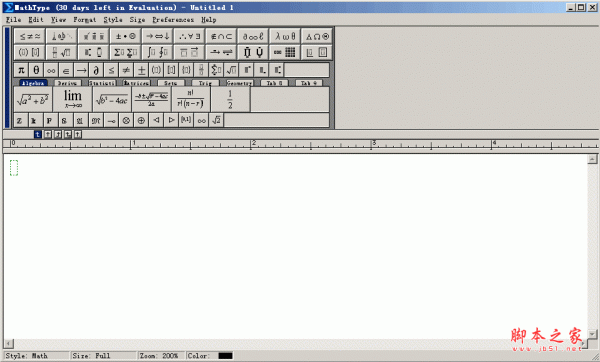Switch to the Trig tab
Viewport: 600px width, 362px height.
coord(205,83)
